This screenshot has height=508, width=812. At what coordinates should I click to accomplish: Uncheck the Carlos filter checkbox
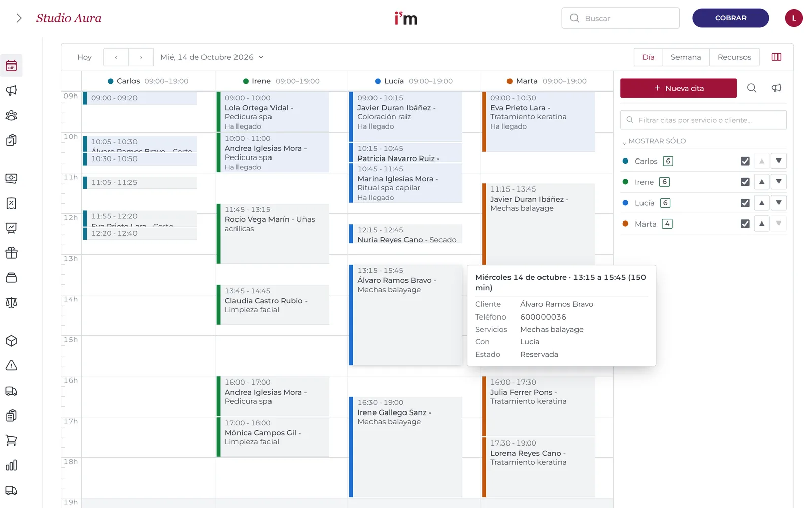point(745,161)
